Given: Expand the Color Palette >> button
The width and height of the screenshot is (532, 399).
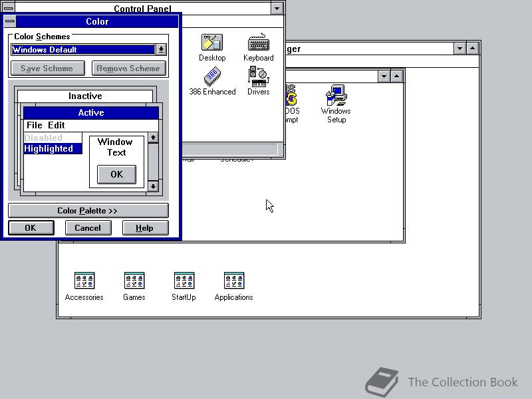Looking at the screenshot, I should (x=88, y=210).
